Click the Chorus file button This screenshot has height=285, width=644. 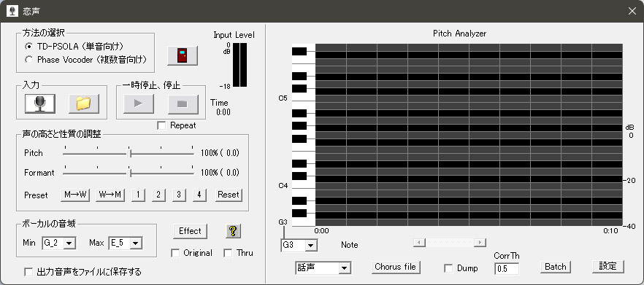(x=396, y=267)
